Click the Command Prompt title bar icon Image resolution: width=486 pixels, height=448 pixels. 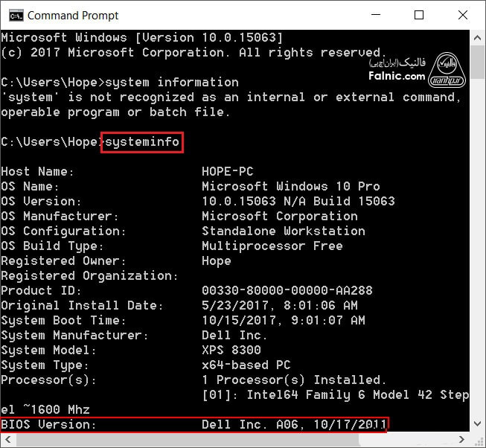coord(14,15)
